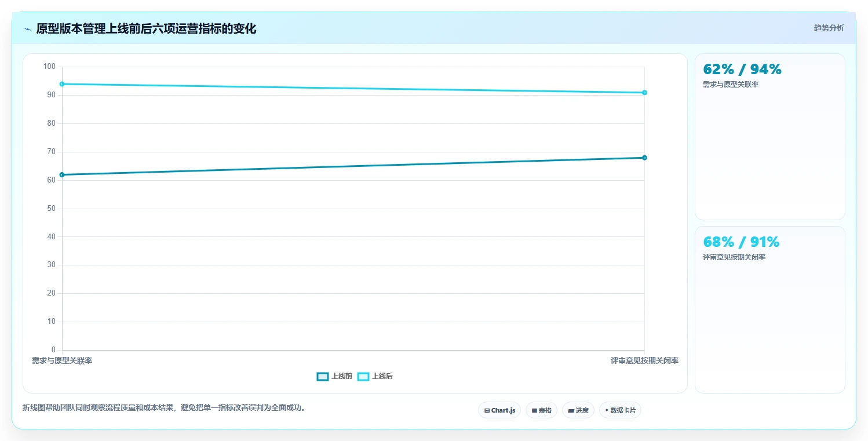Screen dimensions: 868x441
Task: Select the 68% / 91% stat card
Action: (x=769, y=309)
